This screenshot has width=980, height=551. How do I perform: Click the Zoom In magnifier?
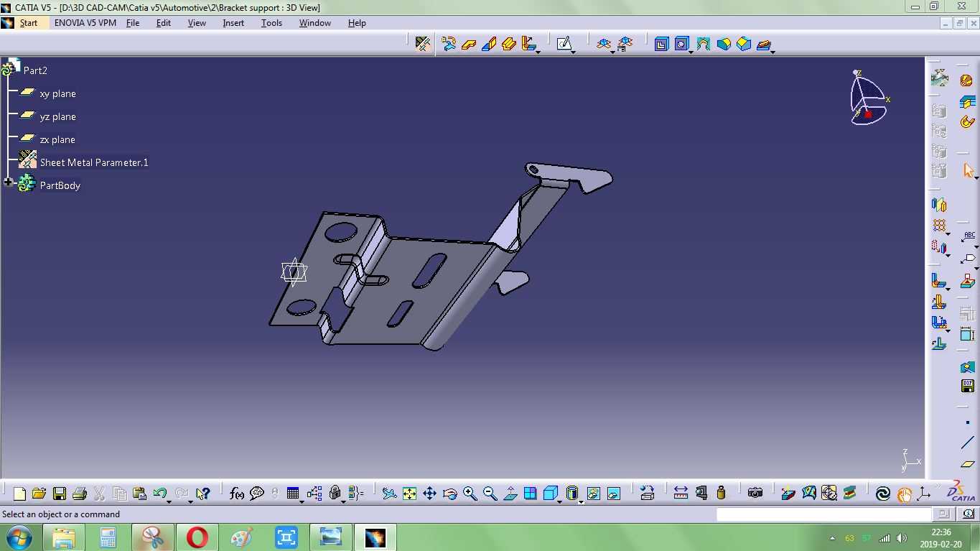[x=470, y=494]
